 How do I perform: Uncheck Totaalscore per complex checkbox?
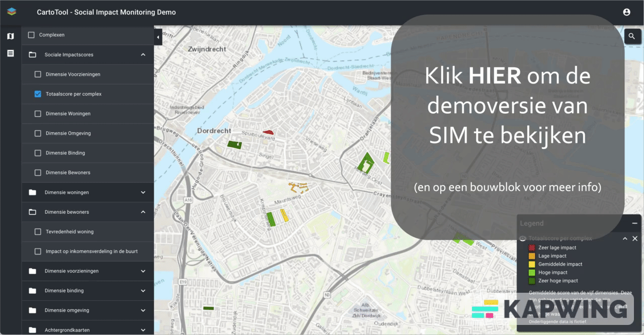(38, 94)
